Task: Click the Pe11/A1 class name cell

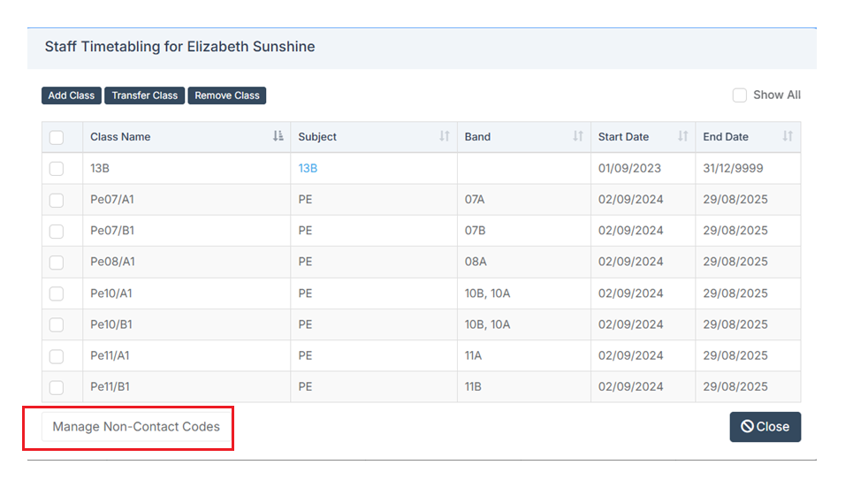Action: coord(187,355)
